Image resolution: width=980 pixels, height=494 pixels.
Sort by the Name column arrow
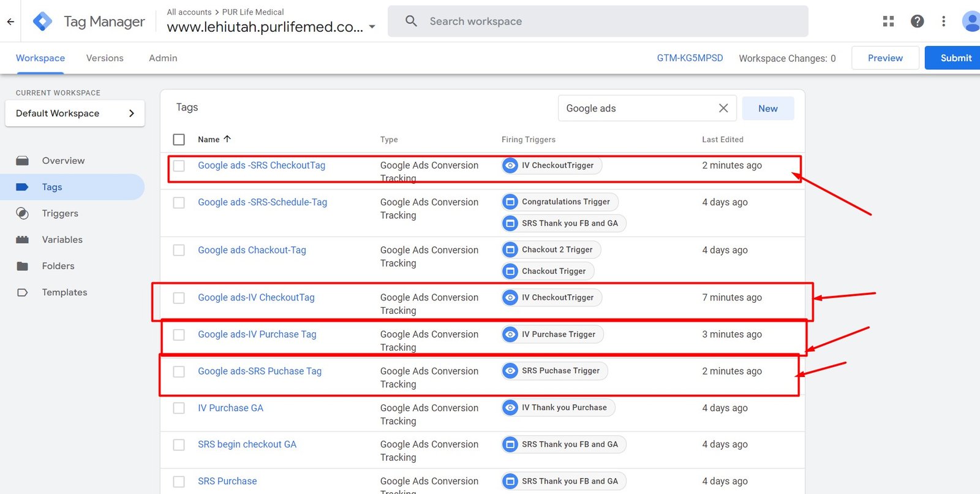point(227,139)
